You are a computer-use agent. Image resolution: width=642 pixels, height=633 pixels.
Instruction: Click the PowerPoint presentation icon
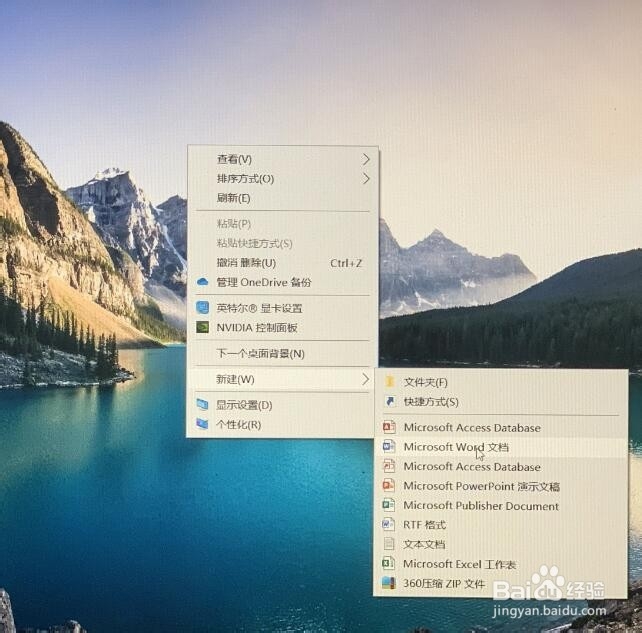(389, 485)
